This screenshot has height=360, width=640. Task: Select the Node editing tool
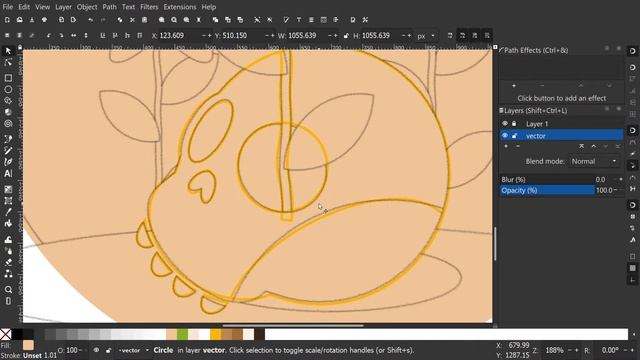(x=8, y=62)
